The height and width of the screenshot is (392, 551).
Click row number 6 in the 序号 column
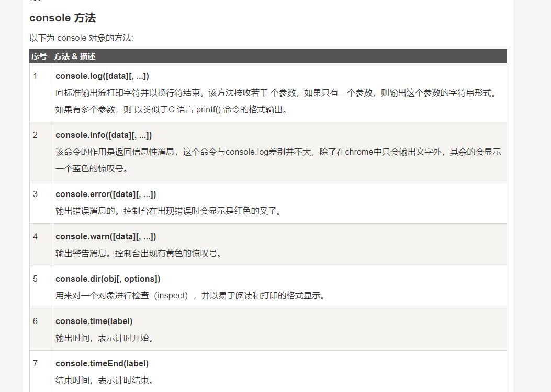tap(36, 321)
